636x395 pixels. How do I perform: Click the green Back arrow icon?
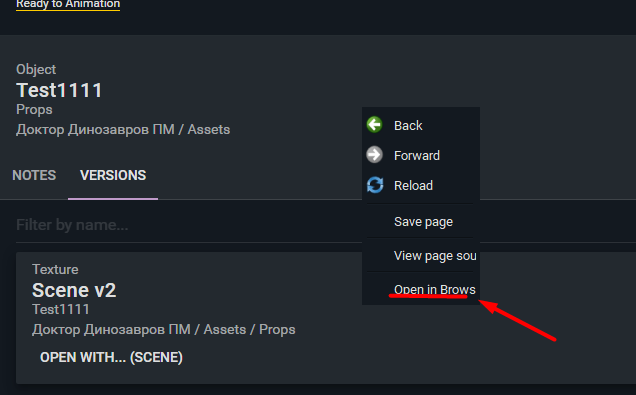point(374,125)
